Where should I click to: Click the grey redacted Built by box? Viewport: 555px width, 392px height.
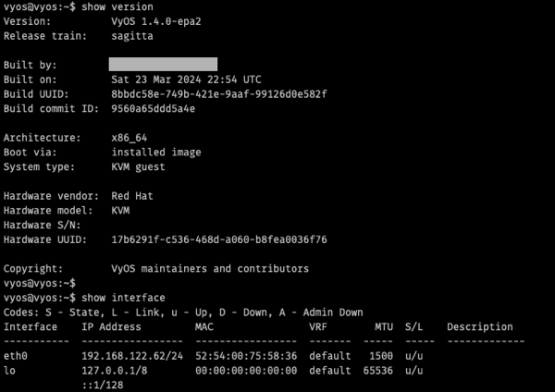(163, 65)
